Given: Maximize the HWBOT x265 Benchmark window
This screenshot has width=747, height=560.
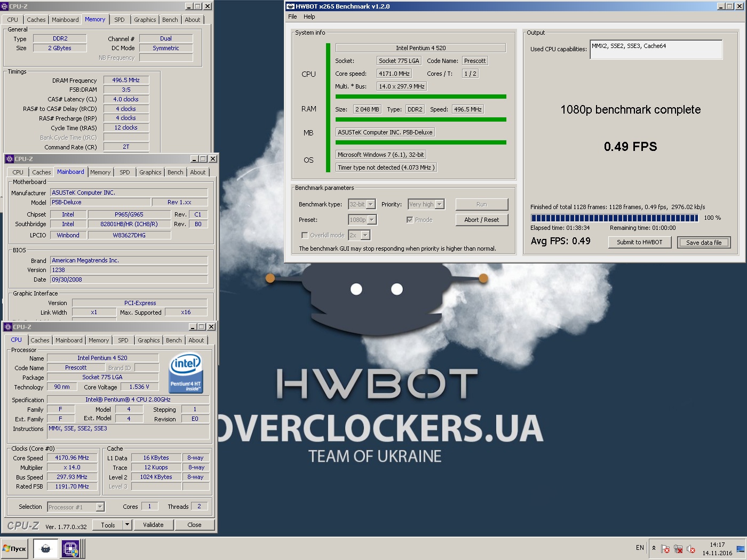Looking at the screenshot, I should click(x=729, y=6).
